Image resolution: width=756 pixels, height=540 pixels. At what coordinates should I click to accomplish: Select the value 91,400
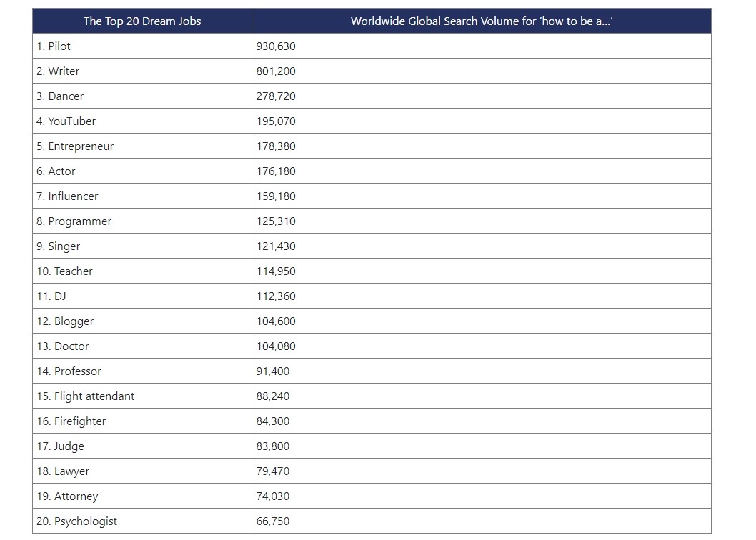tap(273, 371)
